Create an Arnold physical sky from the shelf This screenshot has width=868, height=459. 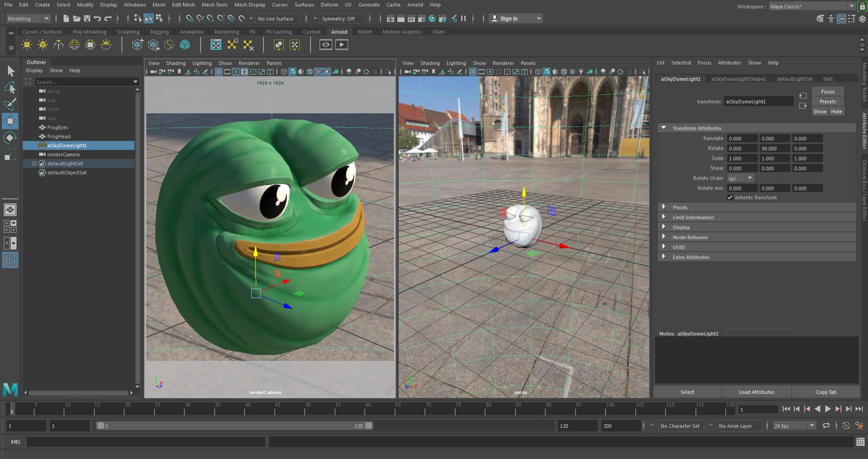click(x=106, y=45)
